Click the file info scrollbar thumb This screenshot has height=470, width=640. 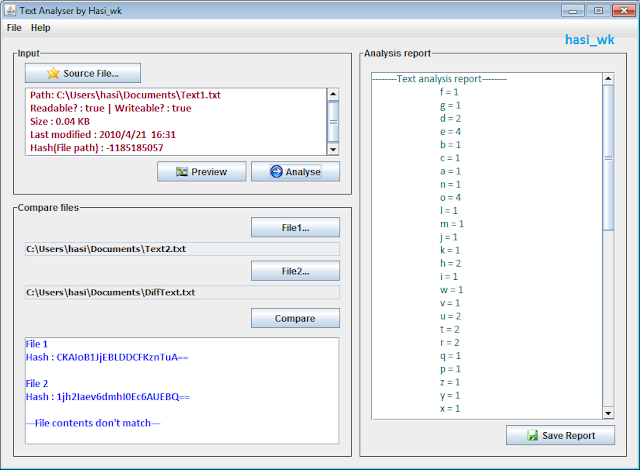333,122
